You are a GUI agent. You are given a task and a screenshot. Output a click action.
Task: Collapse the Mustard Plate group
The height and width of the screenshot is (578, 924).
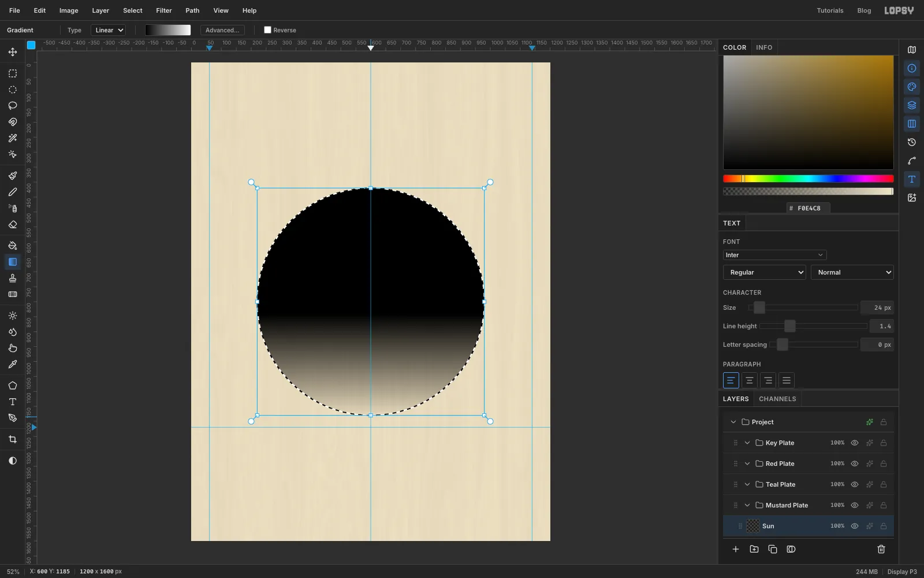[747, 505]
